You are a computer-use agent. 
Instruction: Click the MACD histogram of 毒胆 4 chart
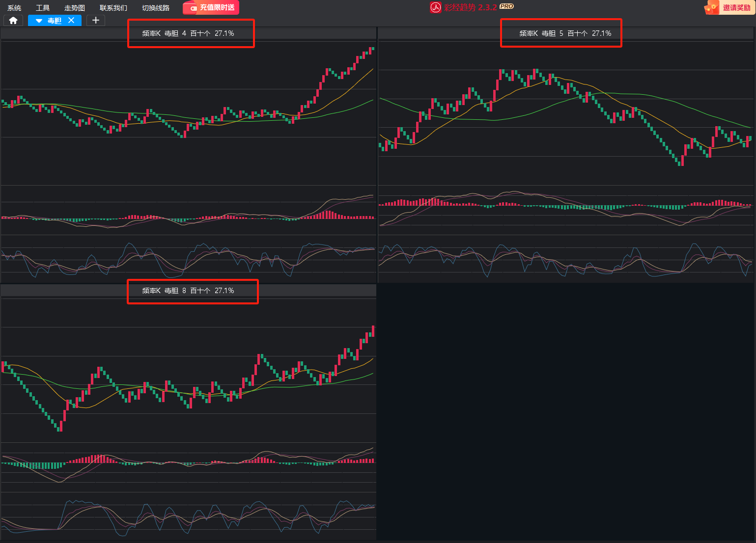[x=188, y=210]
